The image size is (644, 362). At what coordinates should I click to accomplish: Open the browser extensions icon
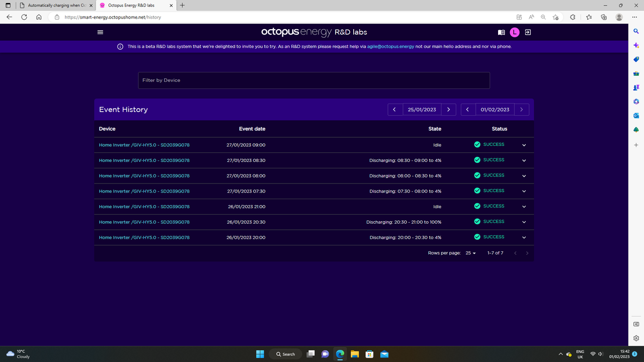click(573, 17)
